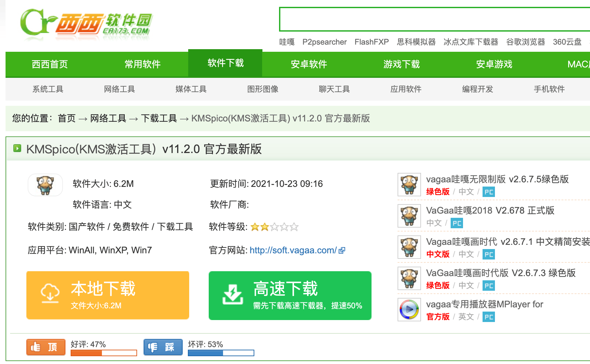590x364 pixels.
Task: Click 更新时间: 2021-10-23 09:16 text
Action: pos(266,184)
